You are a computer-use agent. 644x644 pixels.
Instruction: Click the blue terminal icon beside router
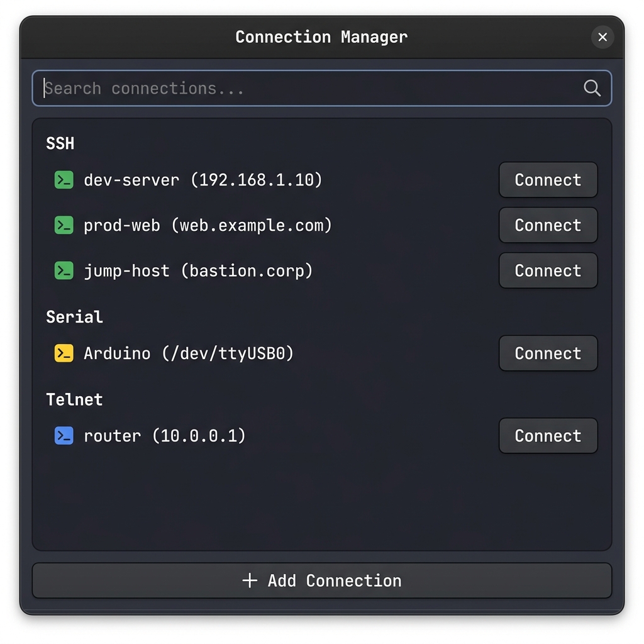(x=64, y=436)
